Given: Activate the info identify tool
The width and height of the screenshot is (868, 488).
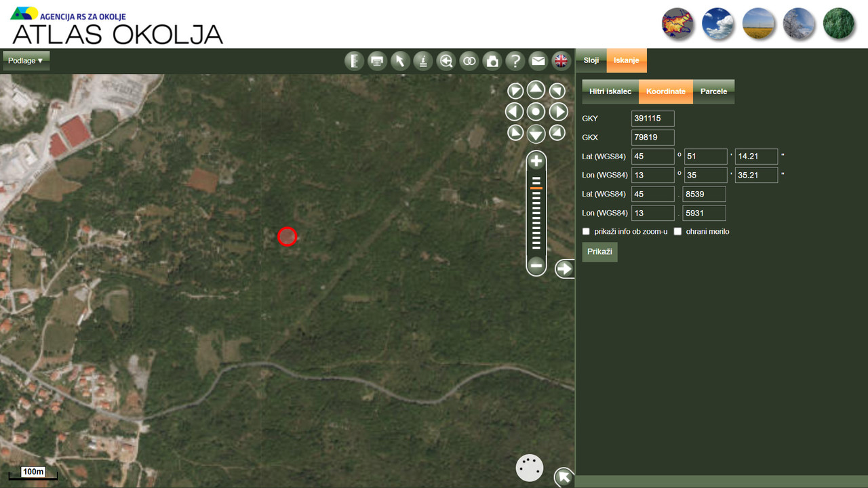Looking at the screenshot, I should (423, 61).
